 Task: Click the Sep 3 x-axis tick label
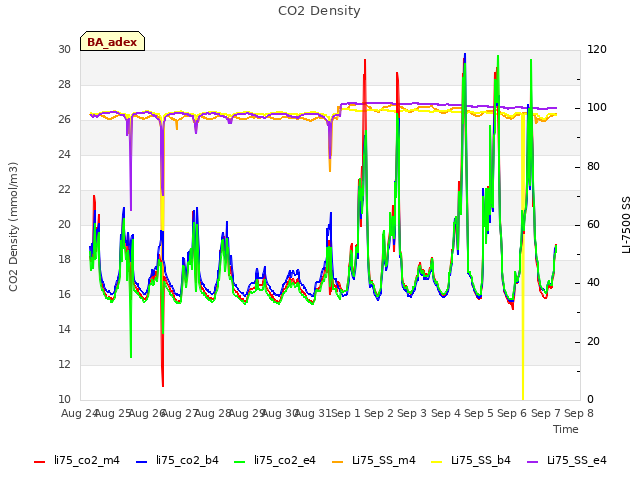[412, 413]
